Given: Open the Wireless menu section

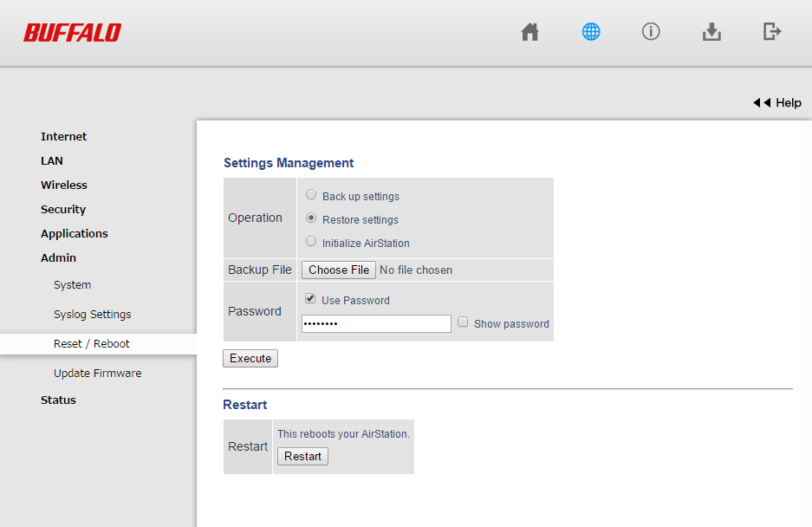Looking at the screenshot, I should (64, 185).
